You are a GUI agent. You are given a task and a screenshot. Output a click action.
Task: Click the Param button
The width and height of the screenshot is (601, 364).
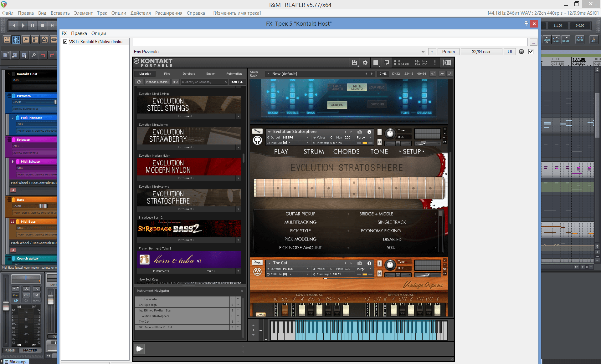tap(448, 52)
